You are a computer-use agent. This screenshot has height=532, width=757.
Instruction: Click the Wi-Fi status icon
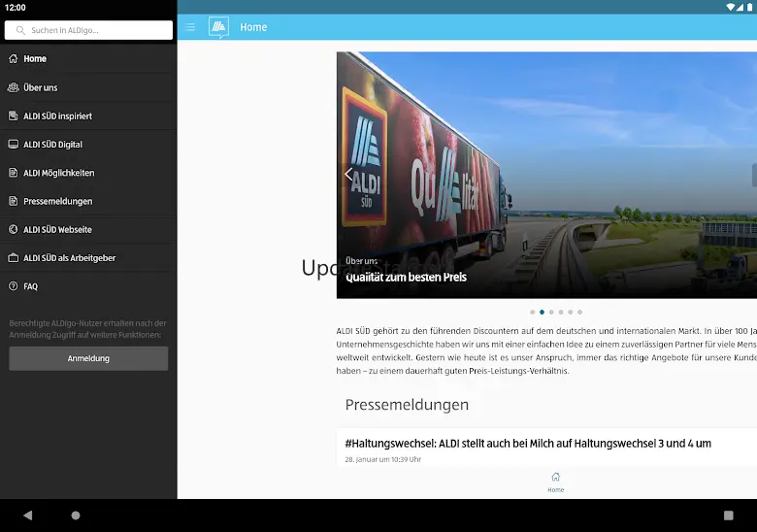click(731, 7)
